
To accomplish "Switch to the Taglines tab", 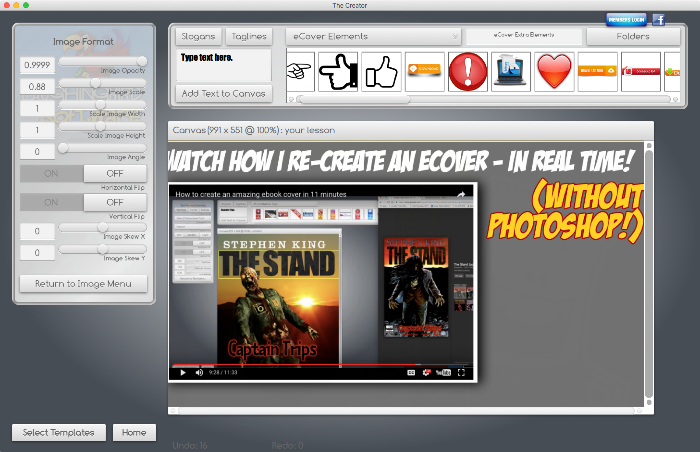I will (x=249, y=36).
